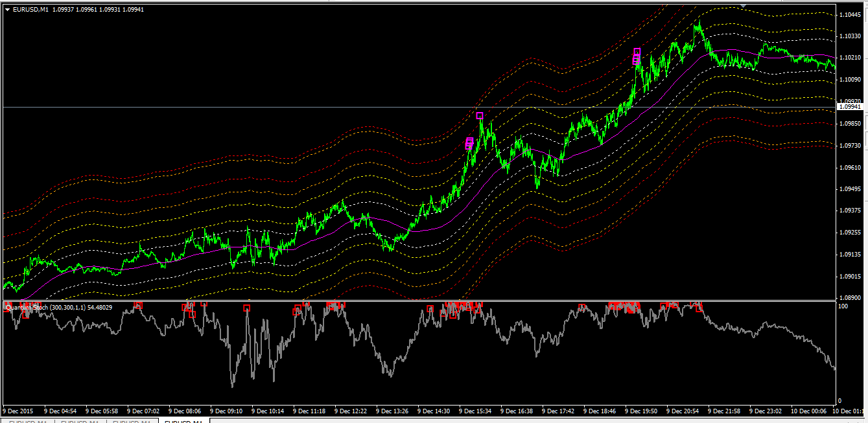Click the 9 Dec 10:14 time label
Image resolution: width=868 pixels, height=423 pixels.
pos(268,411)
